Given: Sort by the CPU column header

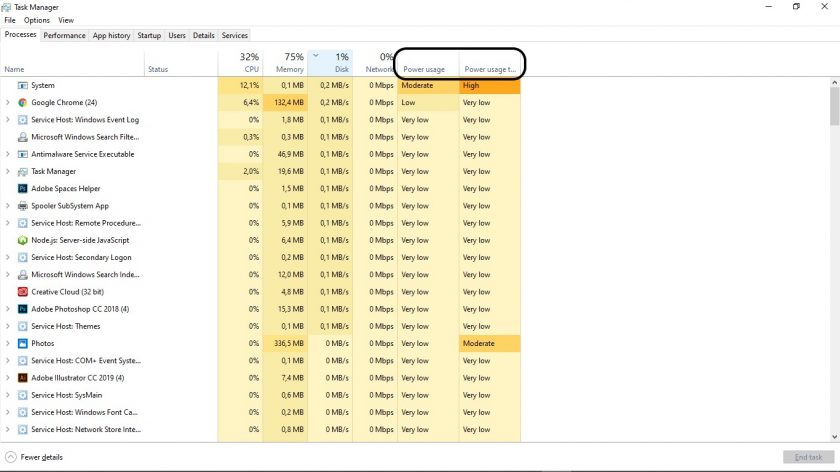Looking at the screenshot, I should click(x=241, y=63).
